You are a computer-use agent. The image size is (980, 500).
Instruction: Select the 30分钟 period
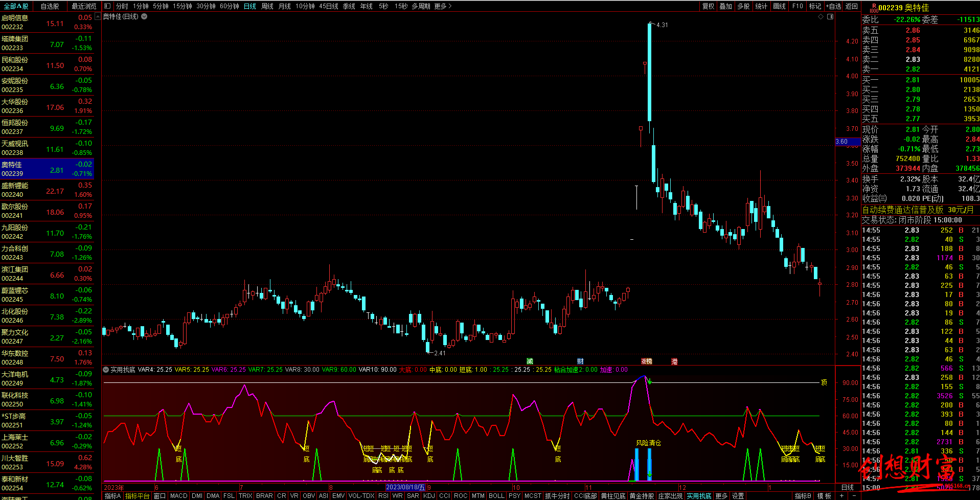click(206, 6)
